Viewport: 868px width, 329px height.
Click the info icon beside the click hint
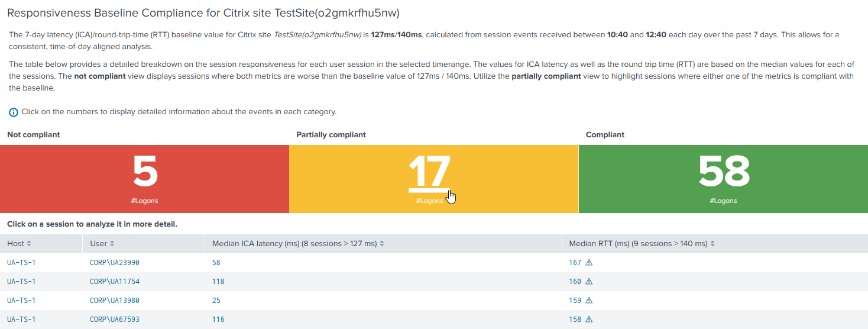point(14,112)
